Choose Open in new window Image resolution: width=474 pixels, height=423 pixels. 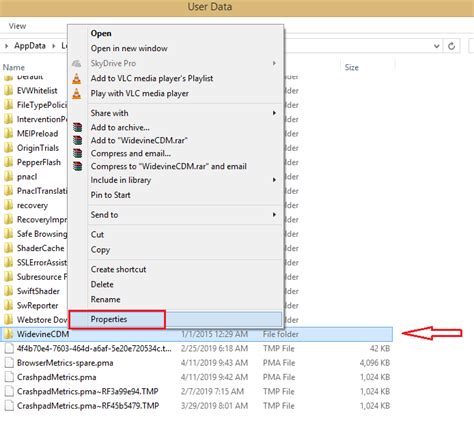click(x=129, y=48)
